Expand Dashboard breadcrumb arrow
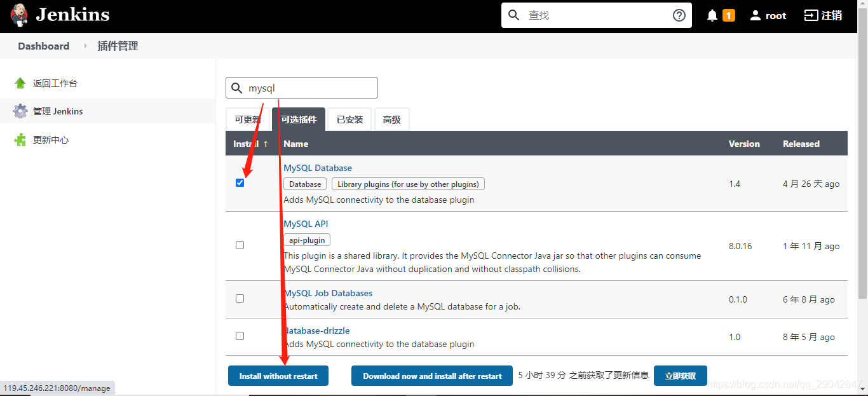The image size is (868, 396). pos(85,46)
